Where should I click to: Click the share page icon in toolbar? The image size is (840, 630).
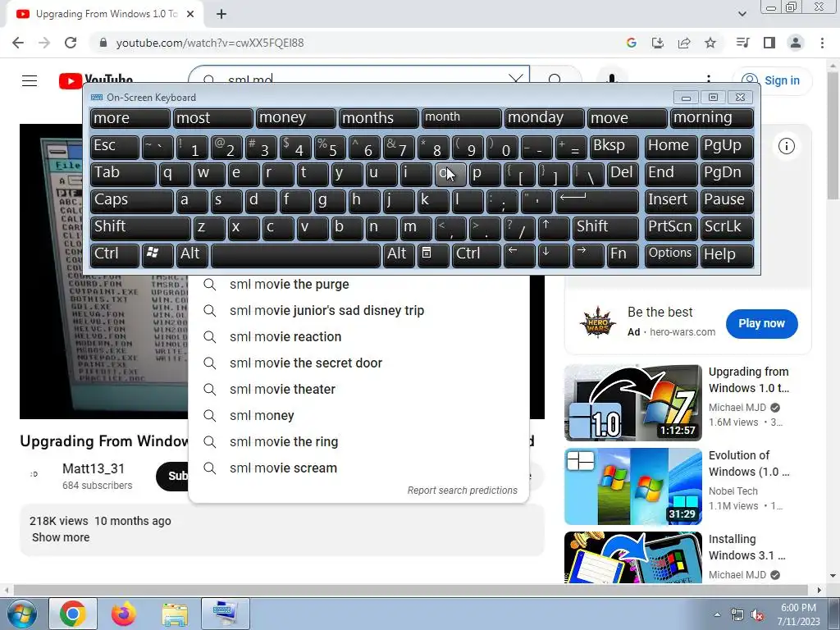pyautogui.click(x=683, y=43)
